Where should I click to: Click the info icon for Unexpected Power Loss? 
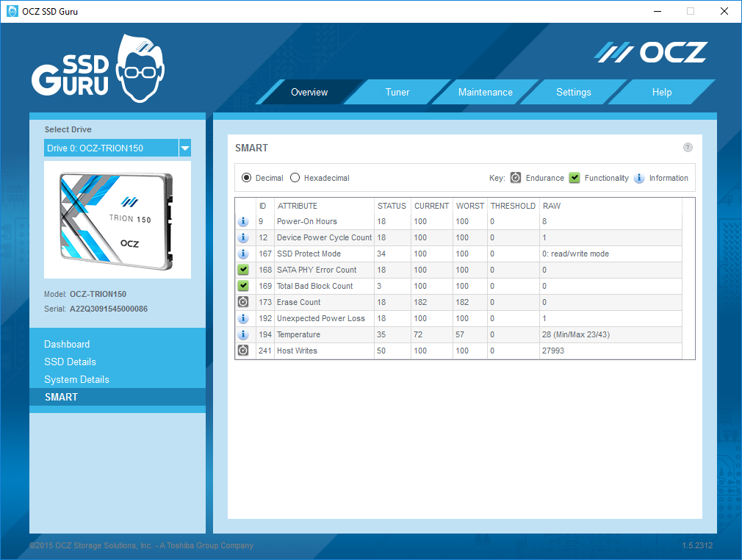point(243,318)
